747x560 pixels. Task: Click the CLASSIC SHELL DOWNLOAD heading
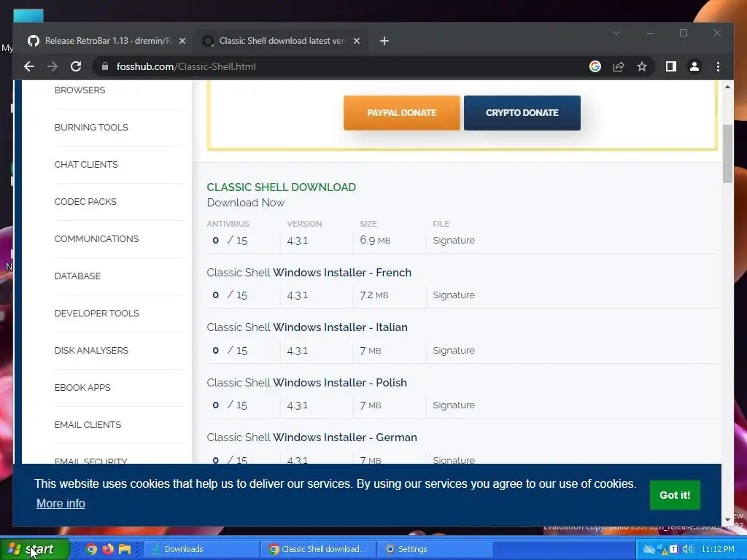281,187
